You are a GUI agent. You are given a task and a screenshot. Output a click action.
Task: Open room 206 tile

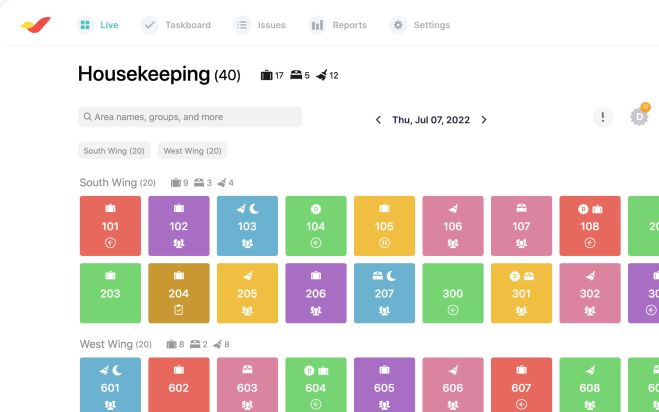pos(316,293)
